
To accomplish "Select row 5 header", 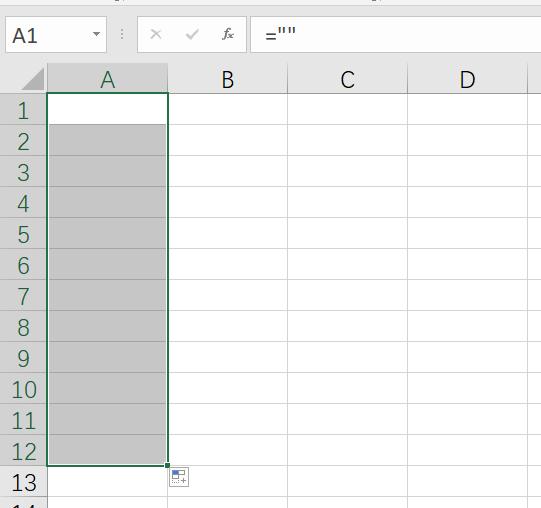I will pos(23,233).
